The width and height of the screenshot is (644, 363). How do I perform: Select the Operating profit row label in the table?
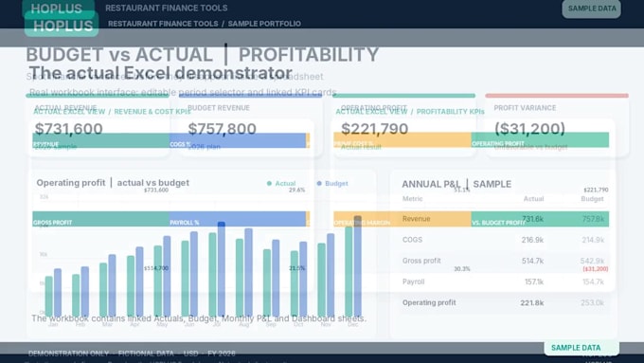(429, 302)
